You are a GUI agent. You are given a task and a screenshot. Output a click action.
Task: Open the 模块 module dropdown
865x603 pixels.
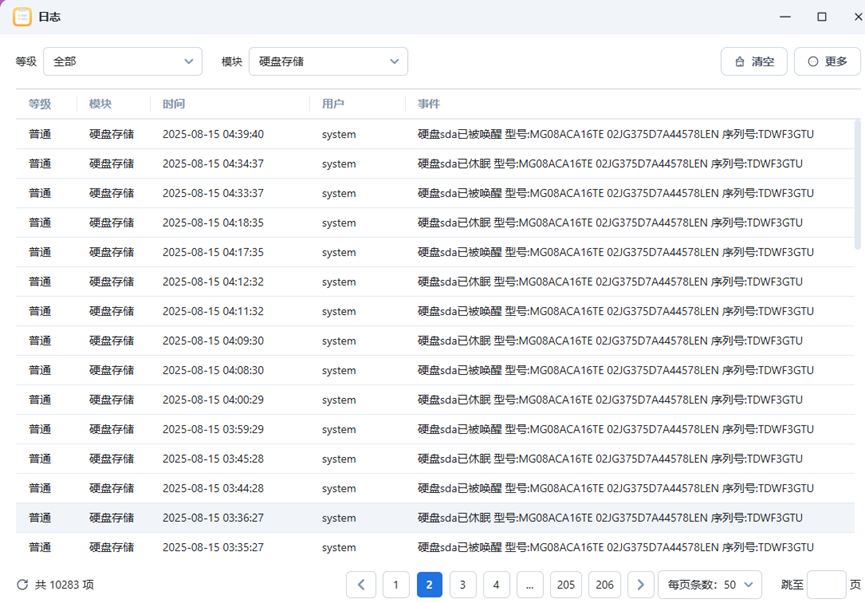pos(328,61)
